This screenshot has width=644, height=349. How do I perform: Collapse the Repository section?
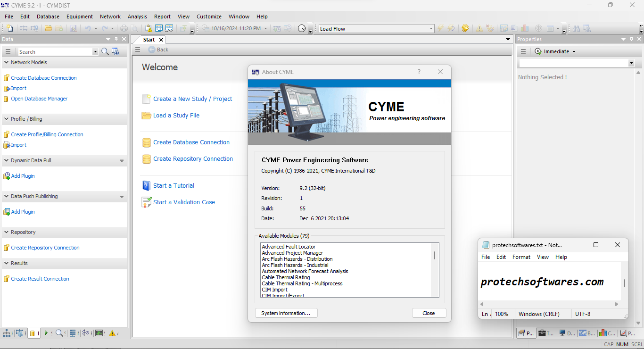point(6,232)
